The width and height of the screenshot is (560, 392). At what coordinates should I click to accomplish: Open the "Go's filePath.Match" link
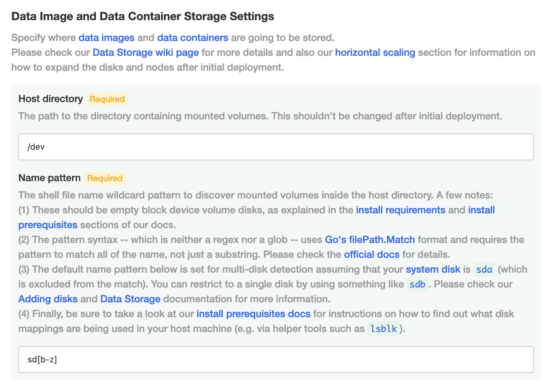[x=370, y=240]
